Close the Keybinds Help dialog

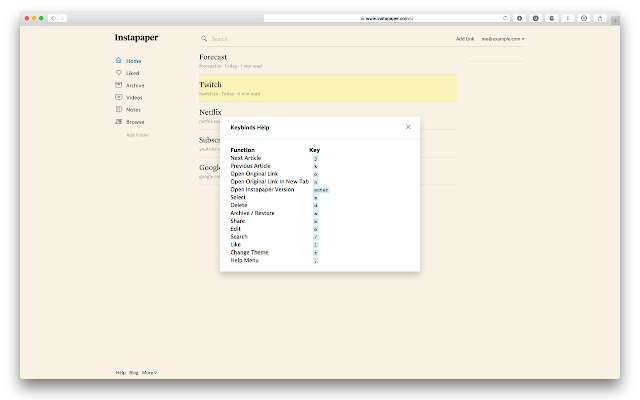(408, 127)
